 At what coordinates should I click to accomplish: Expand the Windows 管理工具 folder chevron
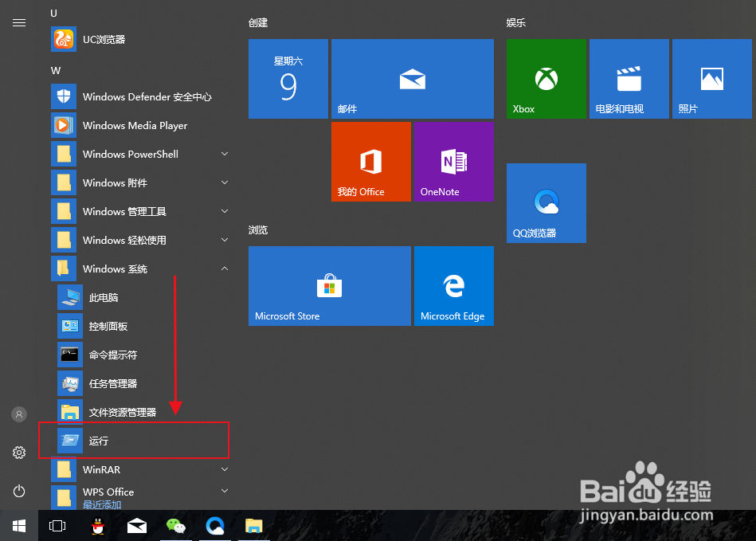(225, 211)
